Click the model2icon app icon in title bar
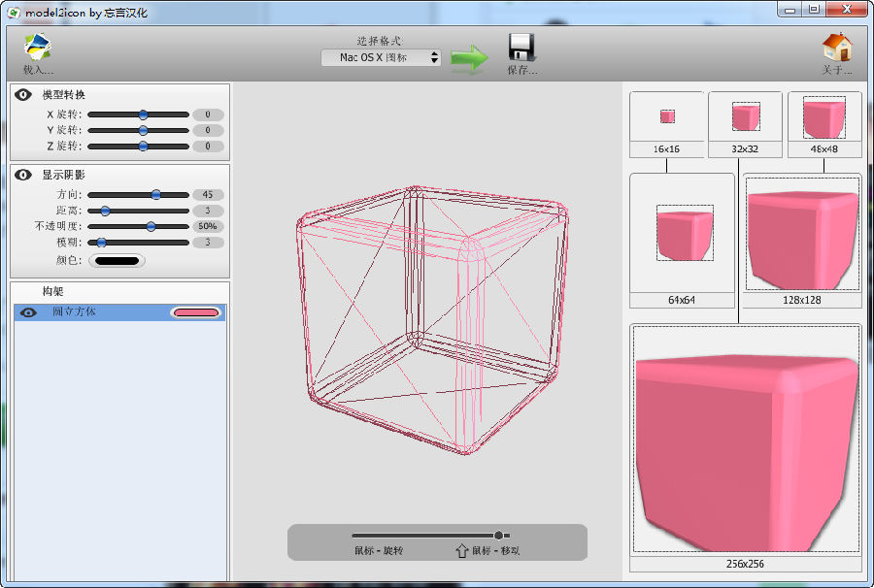 click(12, 12)
